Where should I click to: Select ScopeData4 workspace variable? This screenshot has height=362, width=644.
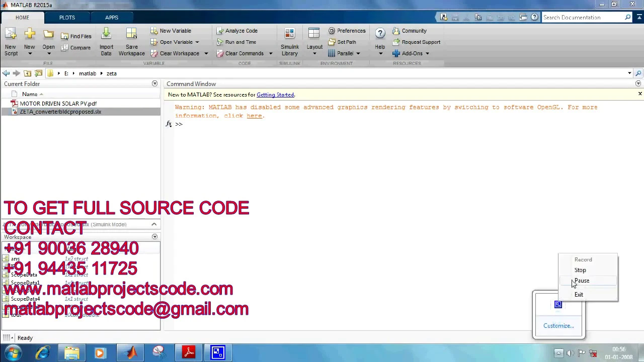click(25, 299)
